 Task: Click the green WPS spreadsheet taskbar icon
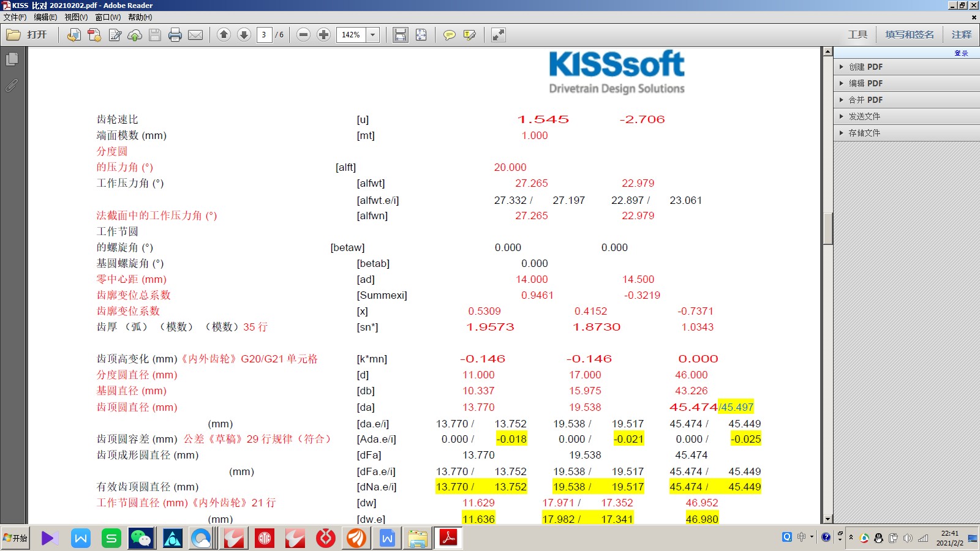111,538
